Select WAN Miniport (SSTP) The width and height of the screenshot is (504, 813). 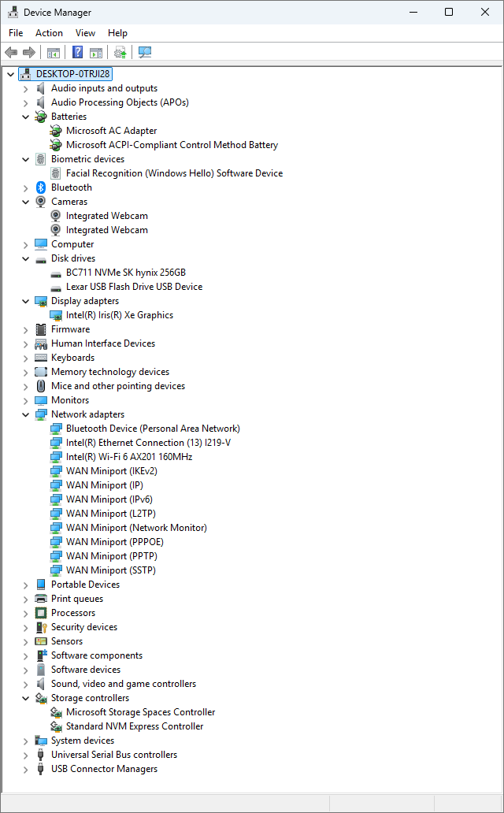[x=111, y=570]
